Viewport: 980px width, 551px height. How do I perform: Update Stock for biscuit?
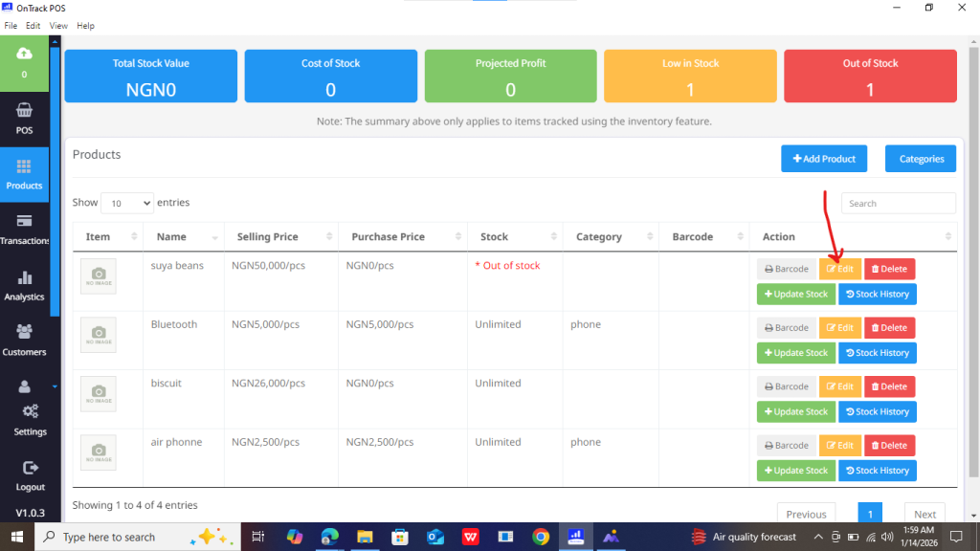795,411
